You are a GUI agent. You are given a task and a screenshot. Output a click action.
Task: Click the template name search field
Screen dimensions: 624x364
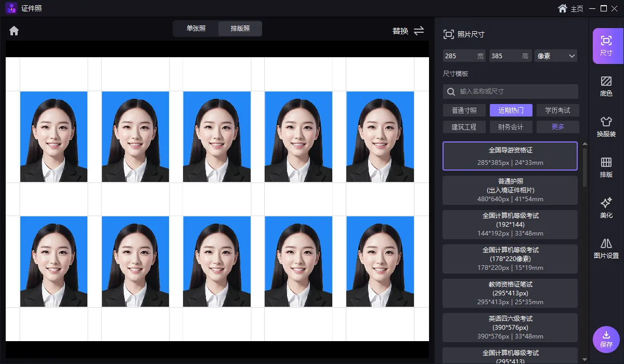click(515, 92)
